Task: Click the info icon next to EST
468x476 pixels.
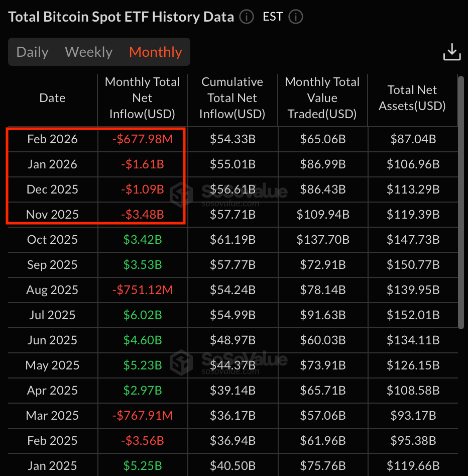Action: 296,17
